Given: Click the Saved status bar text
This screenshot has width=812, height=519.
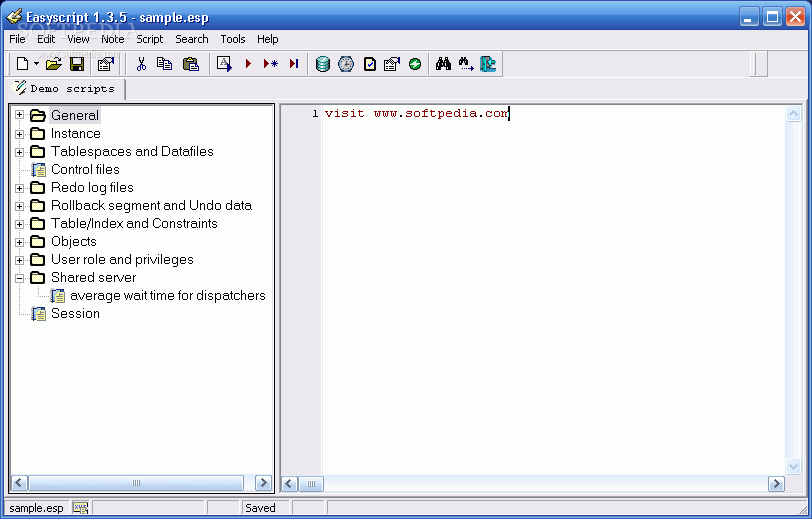Looking at the screenshot, I should pos(260,508).
